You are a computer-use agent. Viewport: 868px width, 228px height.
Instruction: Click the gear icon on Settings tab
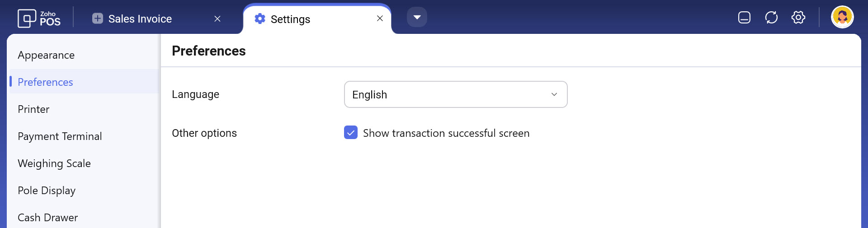260,19
